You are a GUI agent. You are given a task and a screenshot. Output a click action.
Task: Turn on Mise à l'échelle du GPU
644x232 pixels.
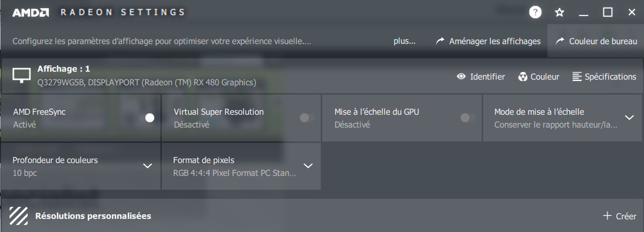pos(468,118)
